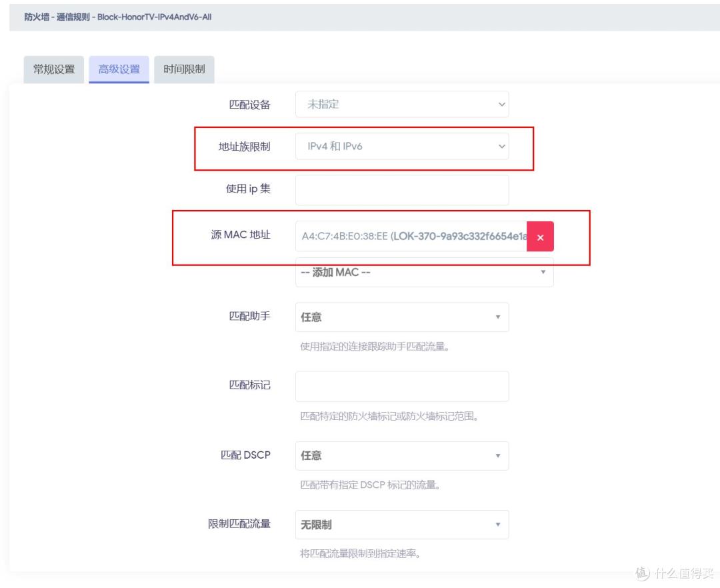Click the 地址族限制 label
This screenshot has width=720, height=588.
coord(244,147)
